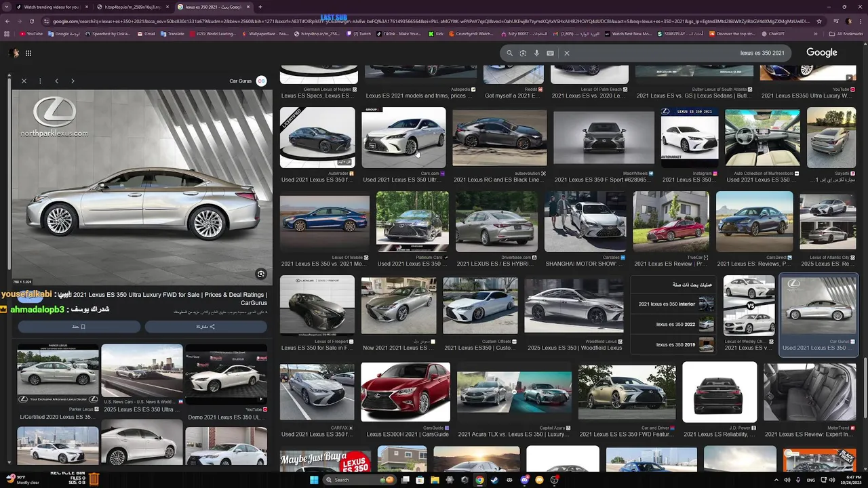Viewport: 868px width, 488px height.
Task: Click the search magnifier icon in Google search box
Action: tap(509, 53)
